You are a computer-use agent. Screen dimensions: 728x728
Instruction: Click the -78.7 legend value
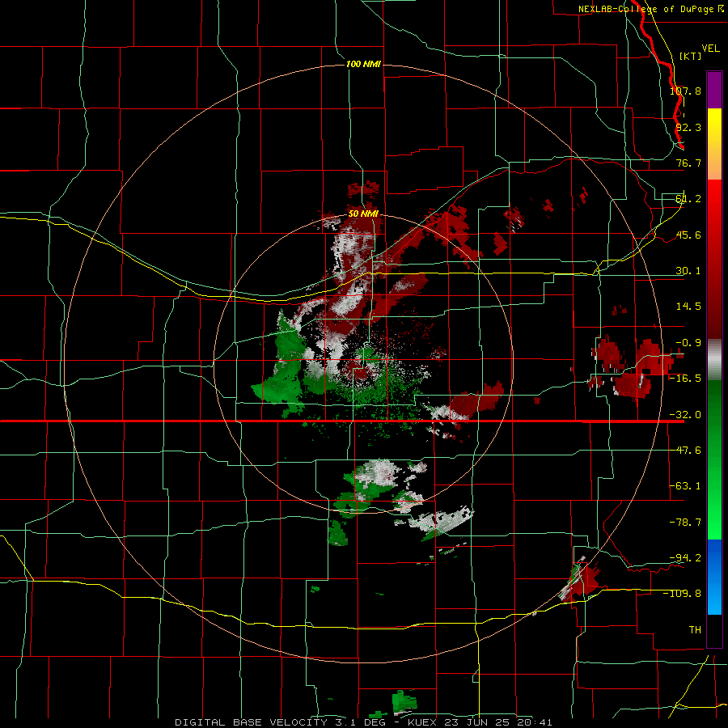pos(685,523)
